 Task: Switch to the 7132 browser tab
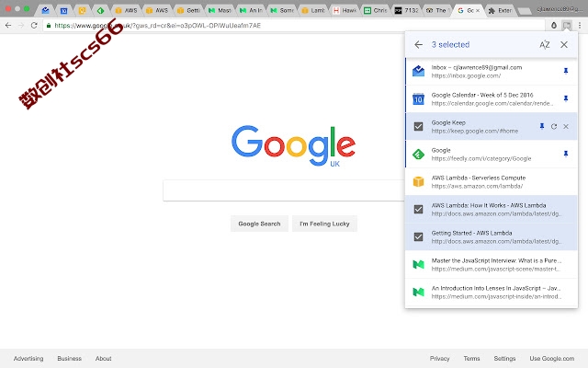click(406, 10)
